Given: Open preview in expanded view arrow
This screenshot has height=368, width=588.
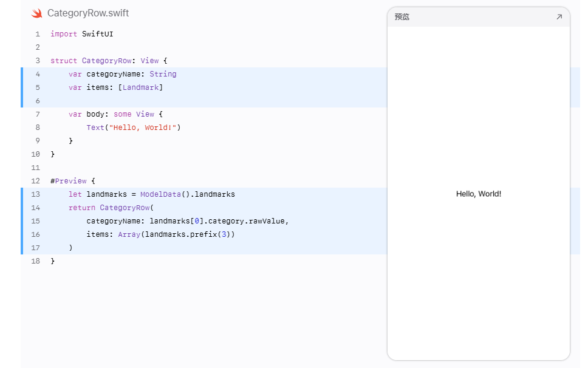Looking at the screenshot, I should [x=559, y=17].
